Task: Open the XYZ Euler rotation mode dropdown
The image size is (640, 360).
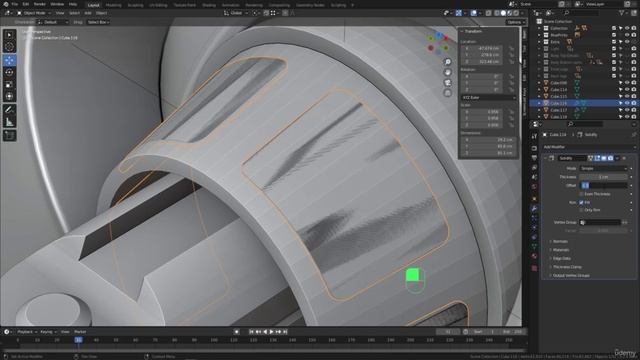Action: click(x=488, y=98)
